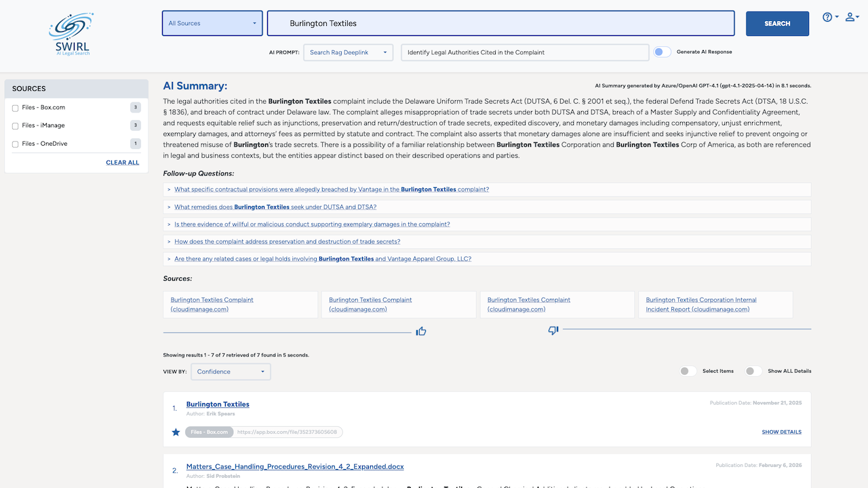Turn on Show ALL Details toggle
The width and height of the screenshot is (868, 488).
pos(753,371)
